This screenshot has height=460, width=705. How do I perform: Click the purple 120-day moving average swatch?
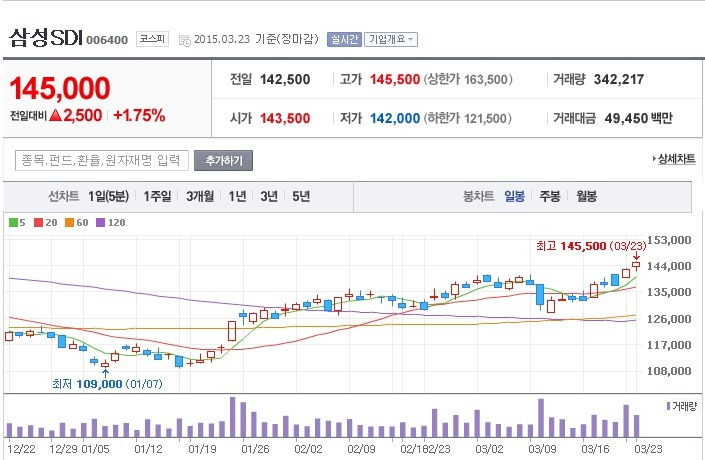100,223
